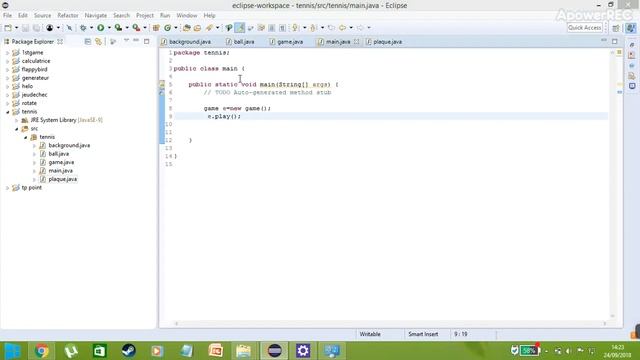Open Package Explorer View Menu triangle
The width and height of the screenshot is (640, 360).
pyautogui.click(x=126, y=41)
